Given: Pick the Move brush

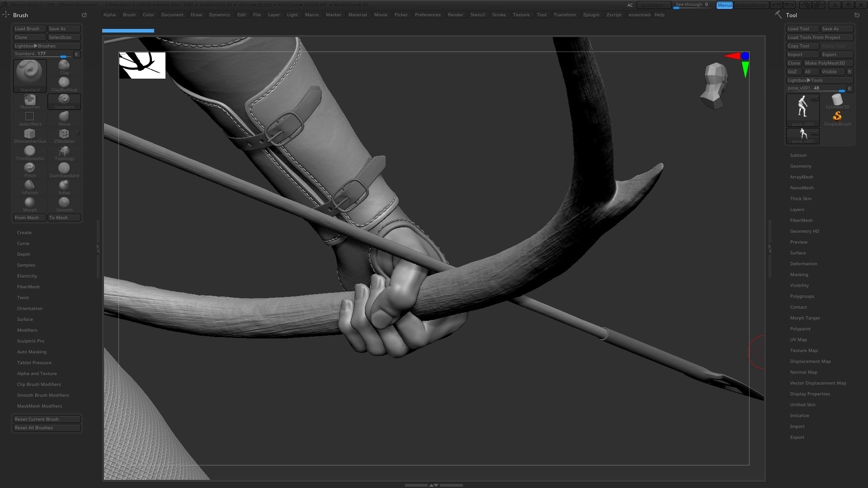Looking at the screenshot, I should pos(64,117).
